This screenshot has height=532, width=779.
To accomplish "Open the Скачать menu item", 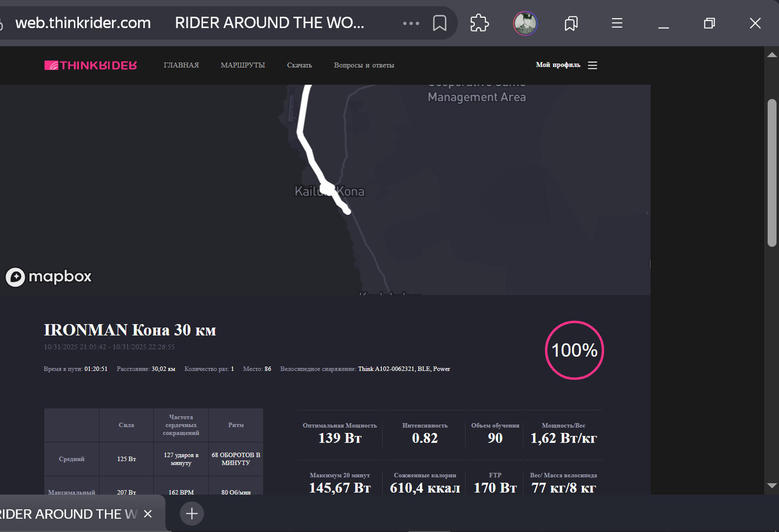I will click(x=300, y=65).
